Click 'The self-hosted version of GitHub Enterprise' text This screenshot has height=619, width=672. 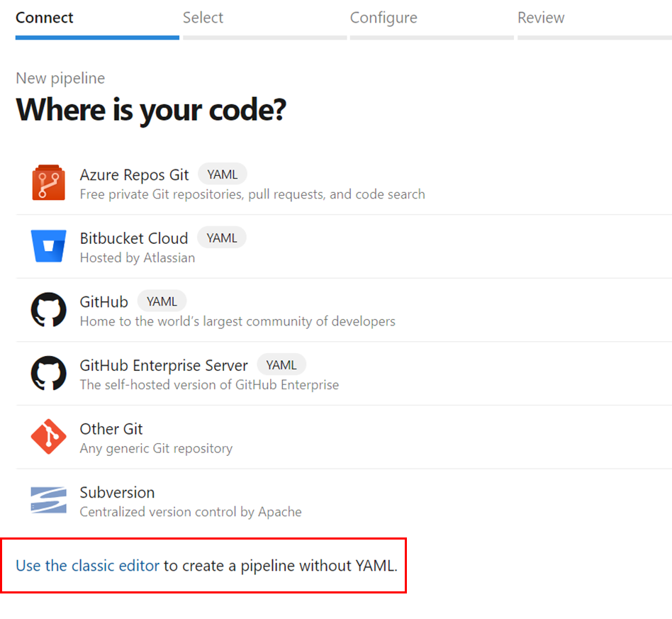pyautogui.click(x=210, y=384)
